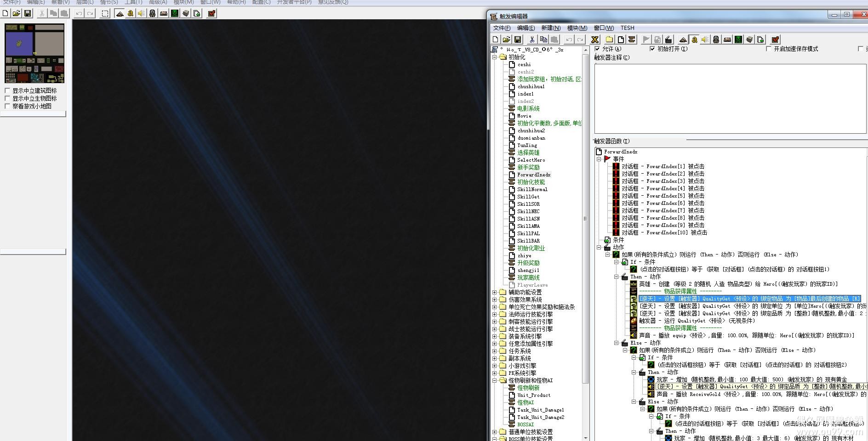Select the SelectHero trigger
Screen dimensions: 868x441
pos(531,160)
